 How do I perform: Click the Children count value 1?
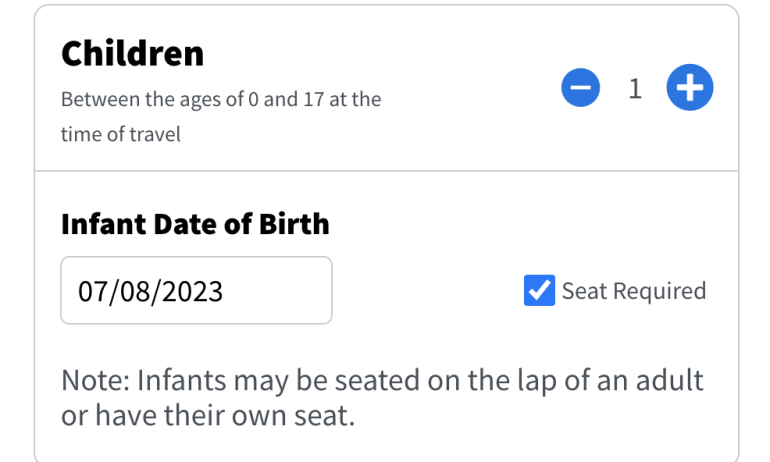coord(635,90)
